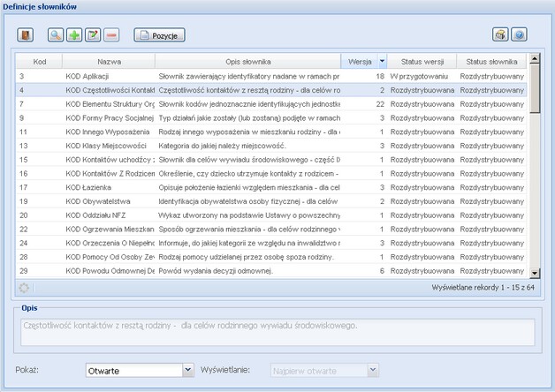This screenshot has height=392, width=555.
Task: Sort by the Kod column header
Action: tap(40, 62)
